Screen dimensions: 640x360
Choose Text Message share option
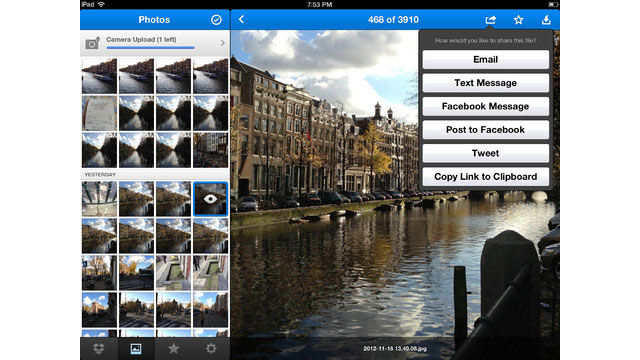485,83
